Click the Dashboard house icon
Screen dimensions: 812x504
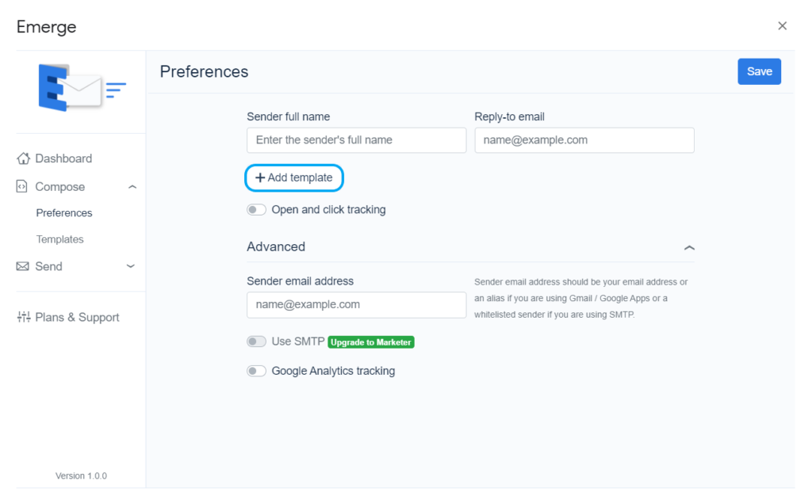pyautogui.click(x=24, y=158)
